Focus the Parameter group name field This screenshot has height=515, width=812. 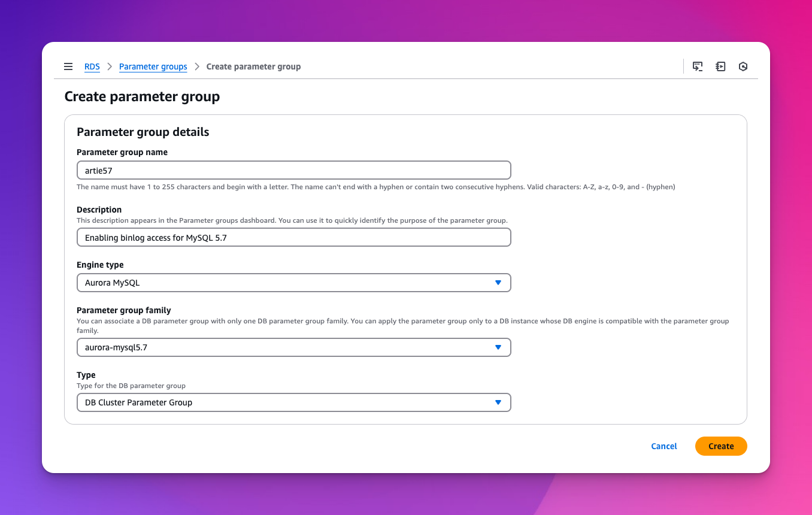point(294,170)
